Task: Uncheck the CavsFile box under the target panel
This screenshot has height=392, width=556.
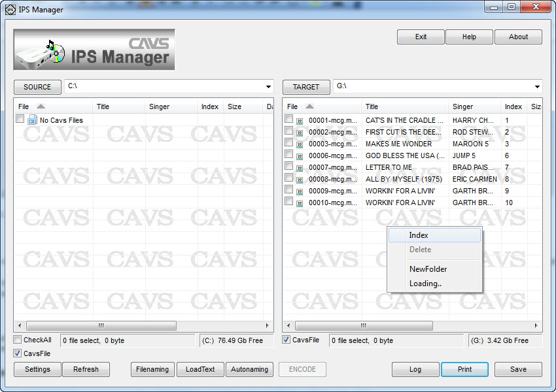Action: coord(287,340)
